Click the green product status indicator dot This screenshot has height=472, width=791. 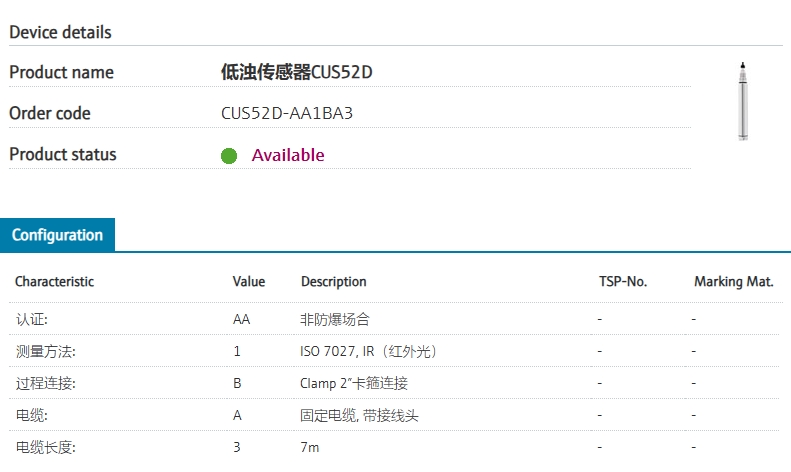pos(229,156)
